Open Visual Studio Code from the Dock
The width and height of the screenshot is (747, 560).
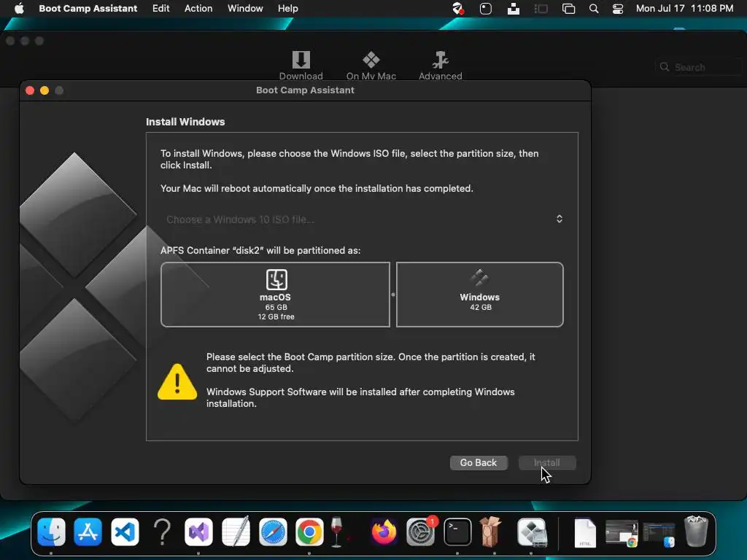click(x=125, y=532)
